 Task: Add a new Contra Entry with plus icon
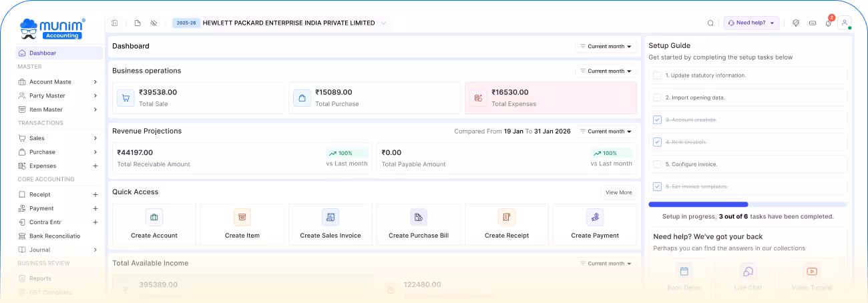(x=95, y=222)
